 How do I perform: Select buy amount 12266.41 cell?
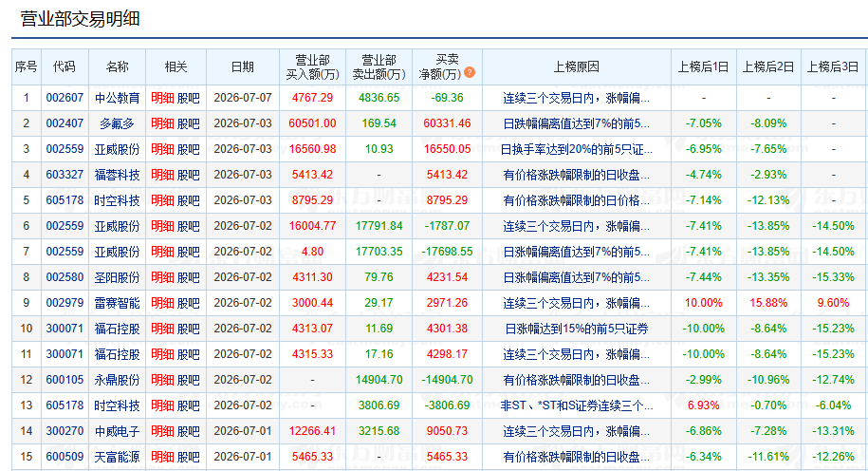[x=312, y=430]
